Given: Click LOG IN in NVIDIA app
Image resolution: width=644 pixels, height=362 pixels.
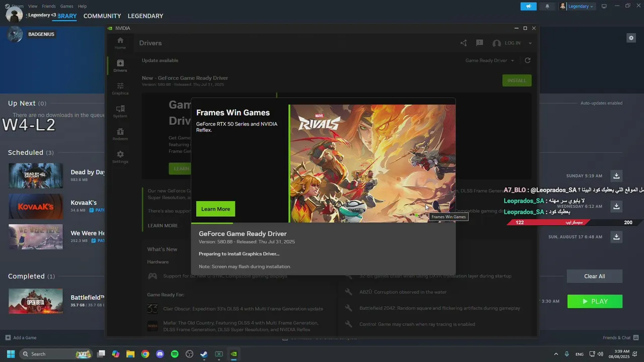Looking at the screenshot, I should pos(512,43).
